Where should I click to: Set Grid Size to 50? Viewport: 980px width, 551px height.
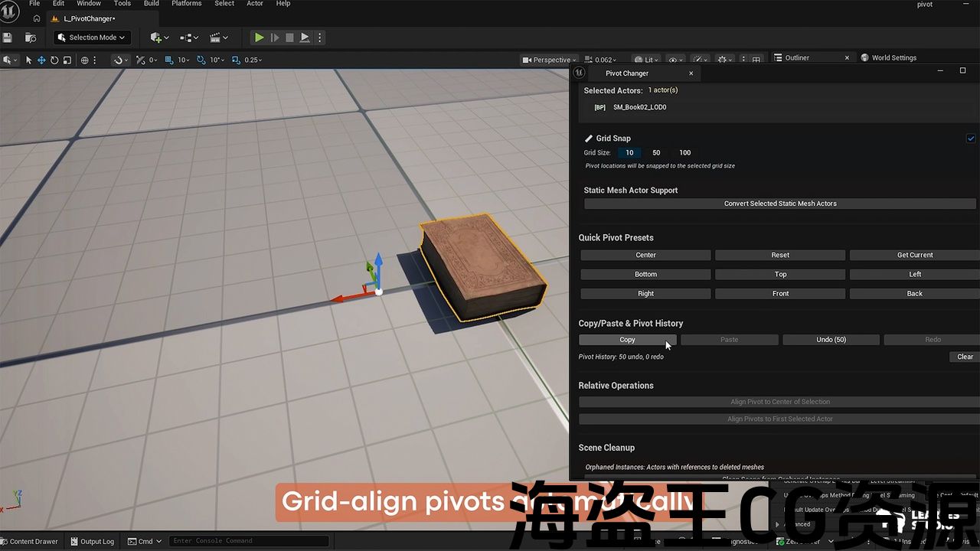tap(656, 153)
